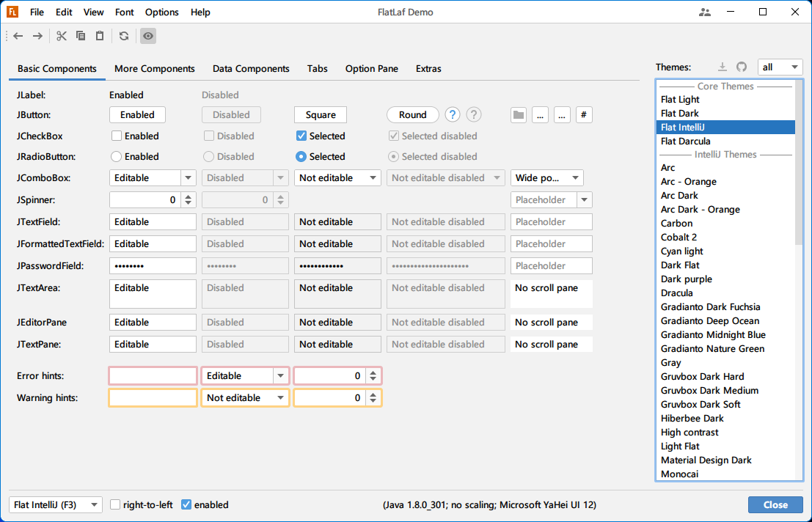
Task: Click the back arrow toolbar icon
Action: (x=18, y=36)
